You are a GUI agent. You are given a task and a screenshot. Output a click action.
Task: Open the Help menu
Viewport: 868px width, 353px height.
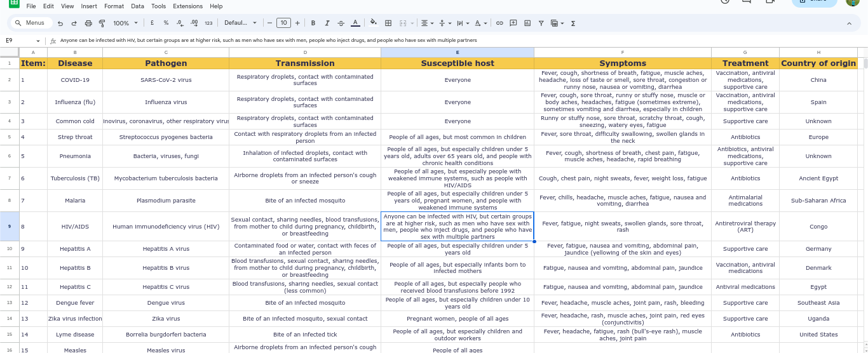[x=216, y=6]
